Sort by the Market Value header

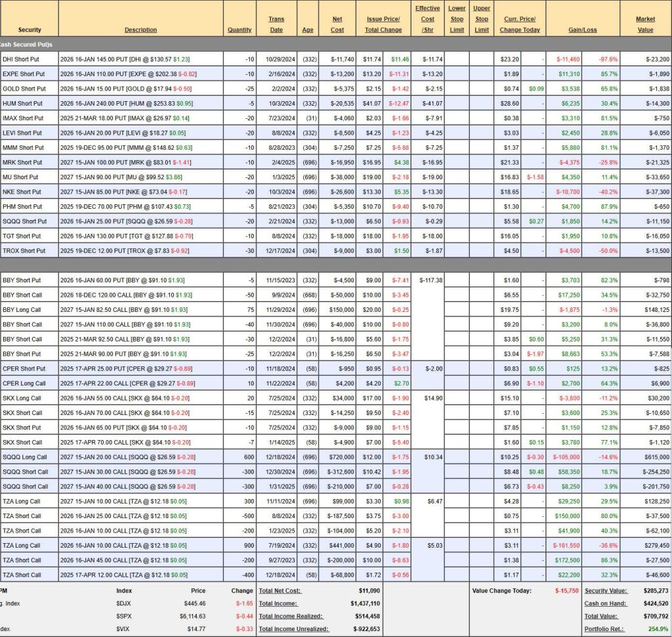(645, 24)
